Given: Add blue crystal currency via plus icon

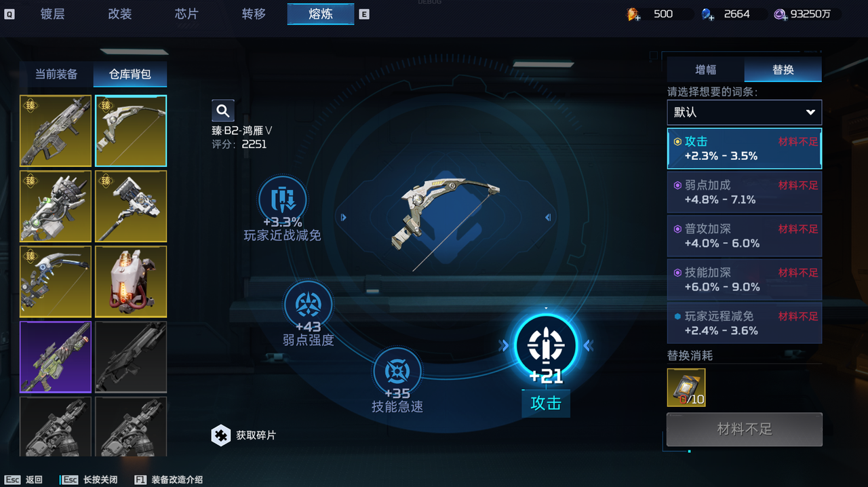Looking at the screenshot, I should pos(707,14).
